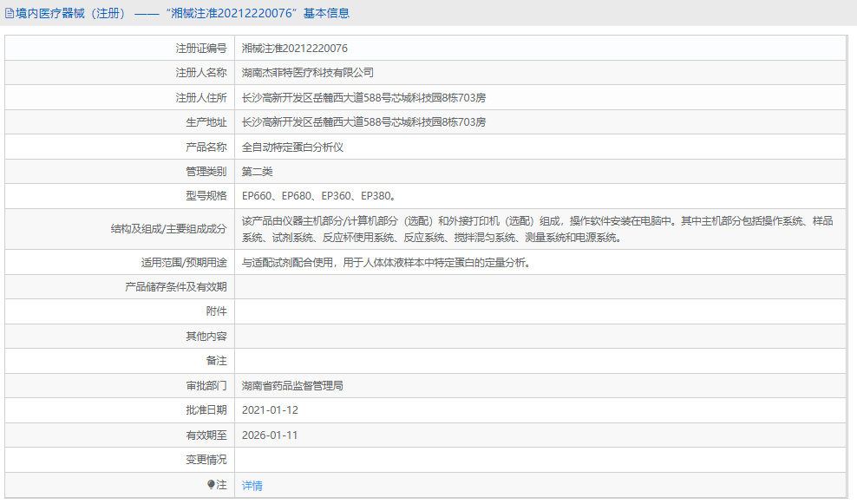This screenshot has height=504, width=857.
Task: Open the 详情 link in the 注 row
Action: click(252, 486)
